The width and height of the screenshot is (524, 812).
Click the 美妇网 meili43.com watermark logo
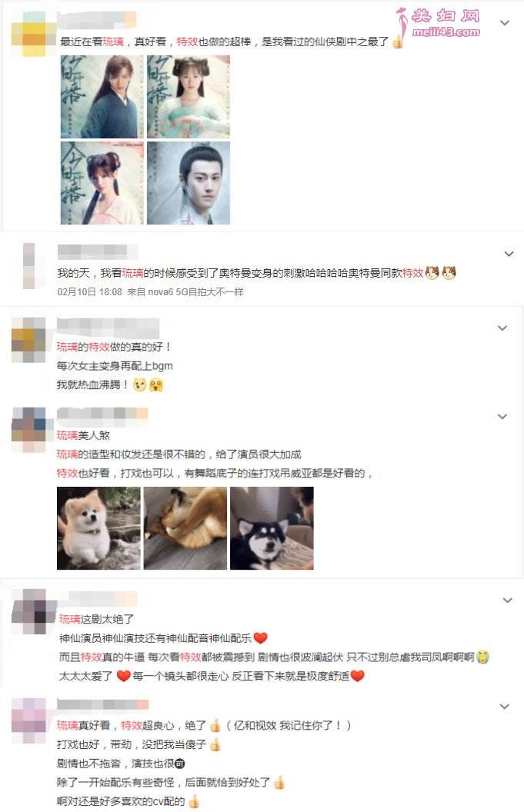click(439, 23)
